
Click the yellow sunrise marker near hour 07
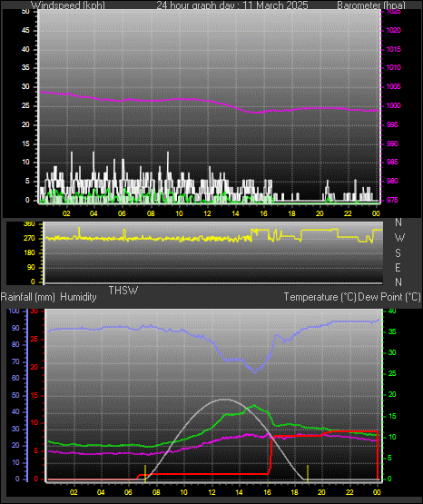[x=145, y=474]
